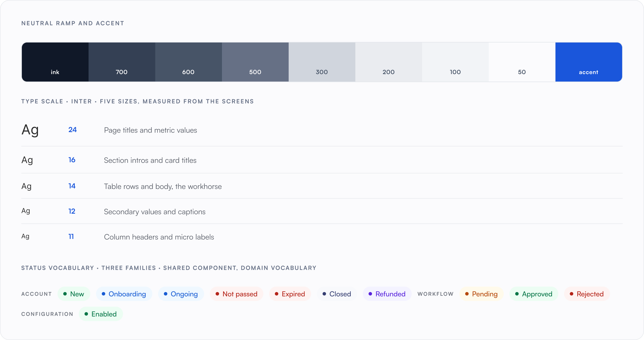The height and width of the screenshot is (340, 644).
Task: Click the 24 type size value
Action: 72,130
